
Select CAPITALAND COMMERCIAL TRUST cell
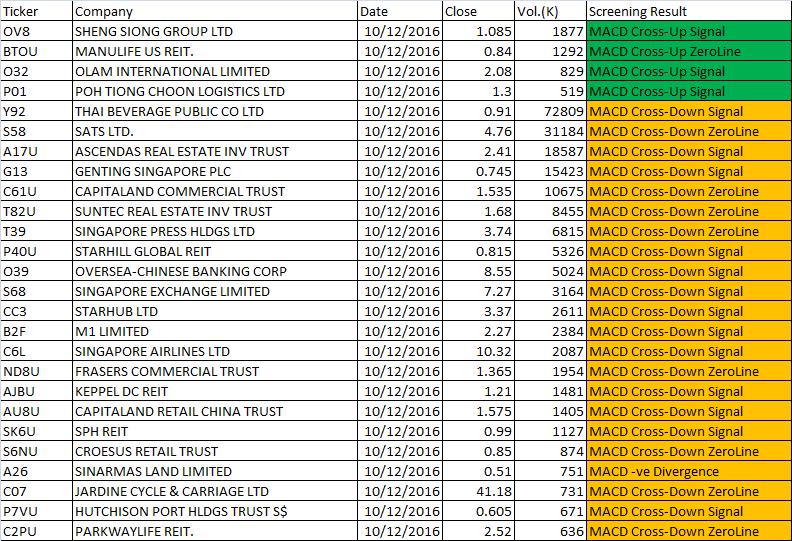[x=215, y=191]
